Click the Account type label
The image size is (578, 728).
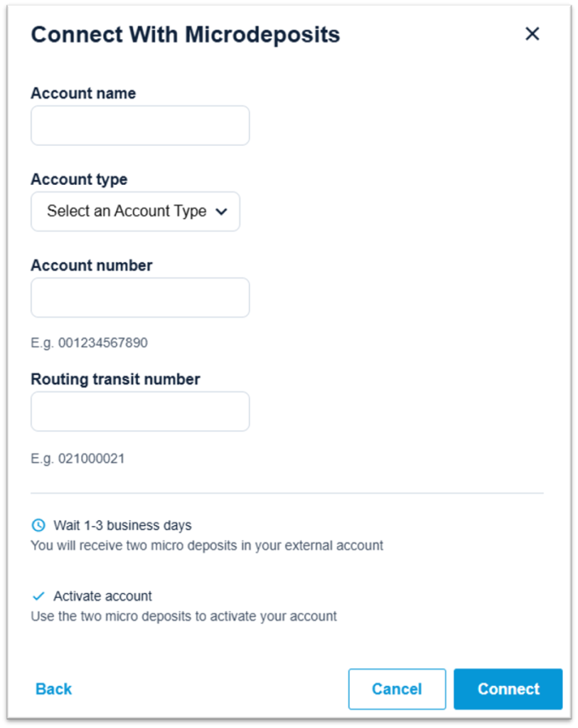pyautogui.click(x=79, y=179)
